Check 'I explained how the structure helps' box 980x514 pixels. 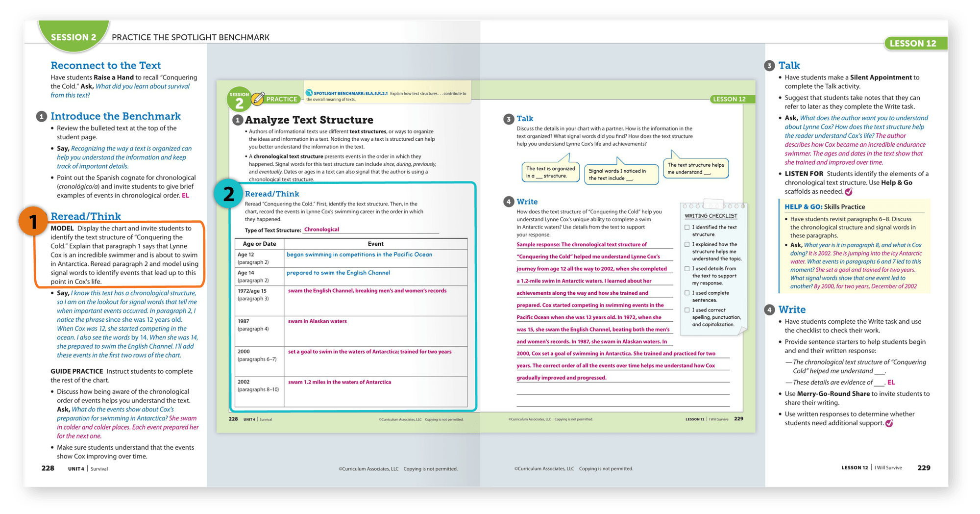point(687,244)
